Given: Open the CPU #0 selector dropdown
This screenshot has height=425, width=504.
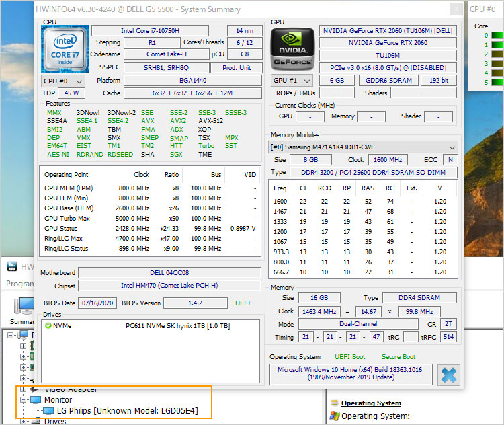Looking at the screenshot, I should click(x=63, y=81).
